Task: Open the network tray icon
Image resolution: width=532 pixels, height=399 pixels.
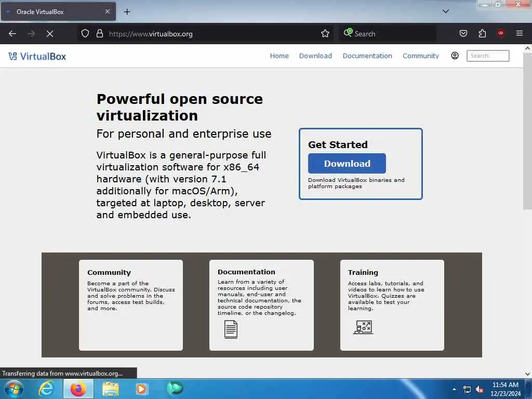Action: [x=467, y=390]
